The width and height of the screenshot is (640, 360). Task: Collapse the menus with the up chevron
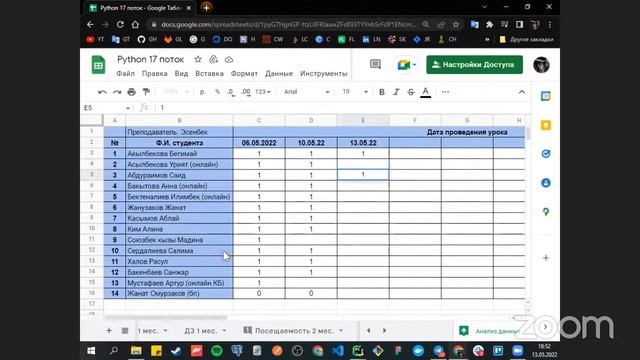[522, 92]
